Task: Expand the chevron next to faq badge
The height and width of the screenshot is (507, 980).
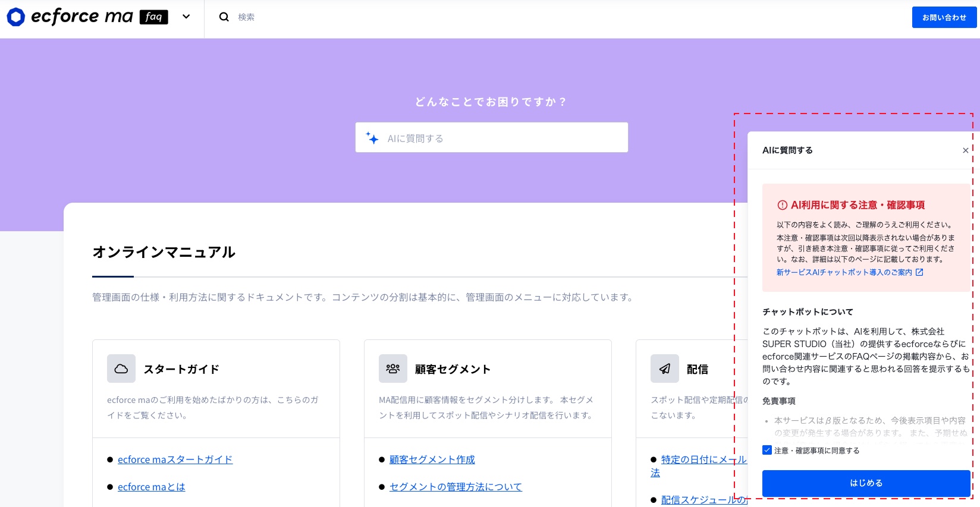Action: (x=186, y=17)
